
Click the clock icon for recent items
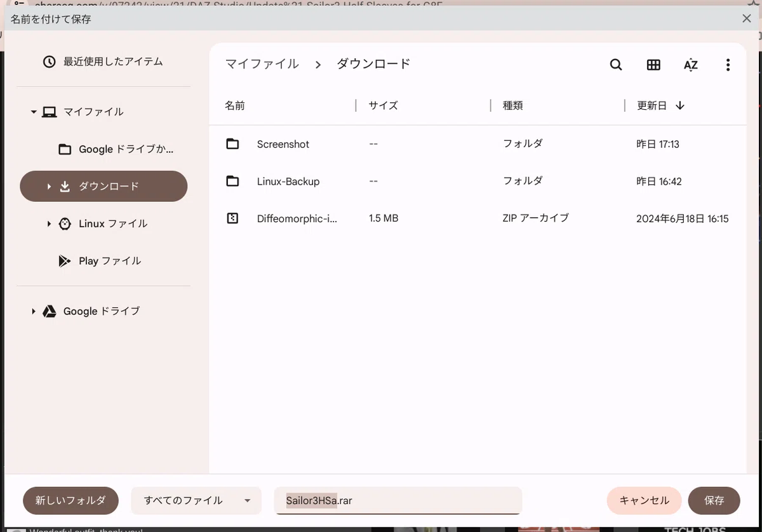[x=49, y=62]
